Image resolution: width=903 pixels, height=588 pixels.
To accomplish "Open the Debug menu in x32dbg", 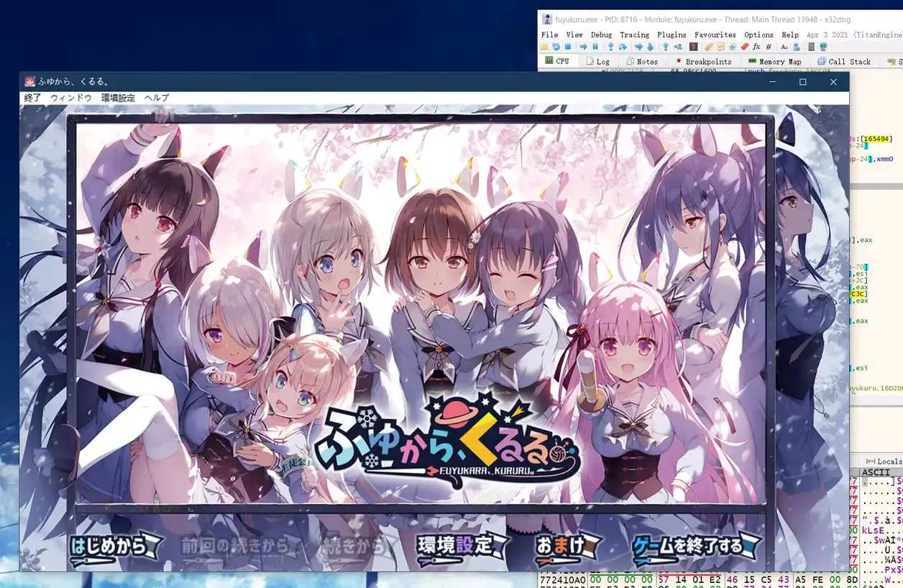I will [x=602, y=35].
